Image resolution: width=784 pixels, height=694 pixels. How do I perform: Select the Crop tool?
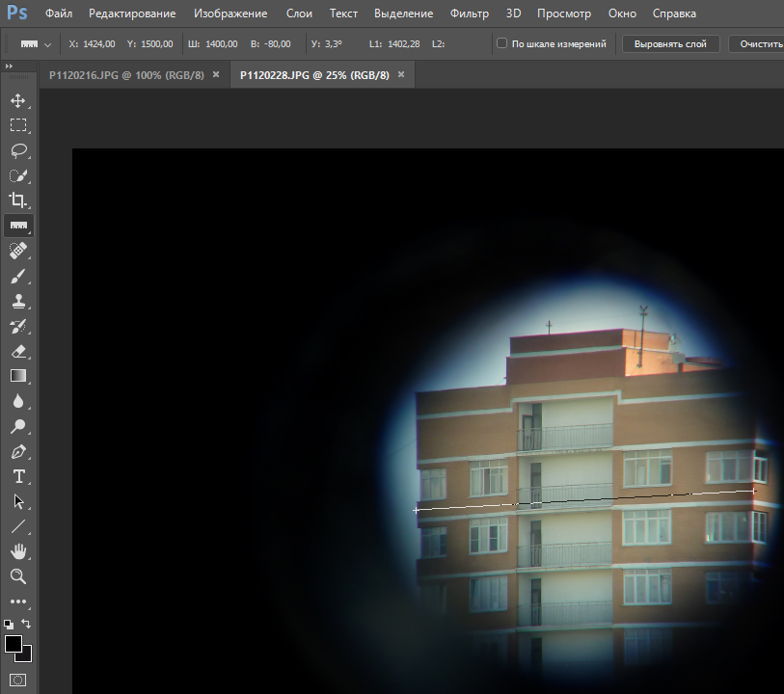(x=18, y=200)
